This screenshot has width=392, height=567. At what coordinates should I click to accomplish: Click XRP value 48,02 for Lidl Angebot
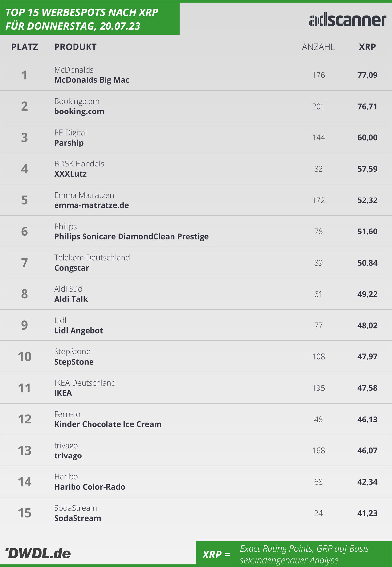tap(367, 325)
